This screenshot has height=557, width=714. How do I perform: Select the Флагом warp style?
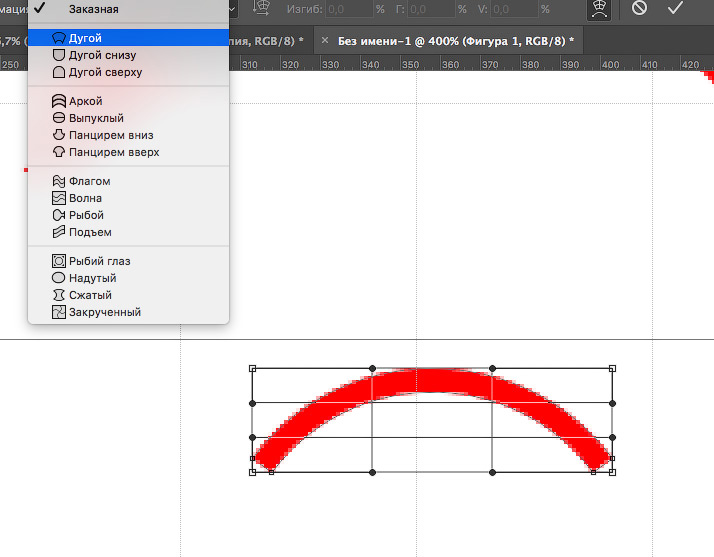128,181
